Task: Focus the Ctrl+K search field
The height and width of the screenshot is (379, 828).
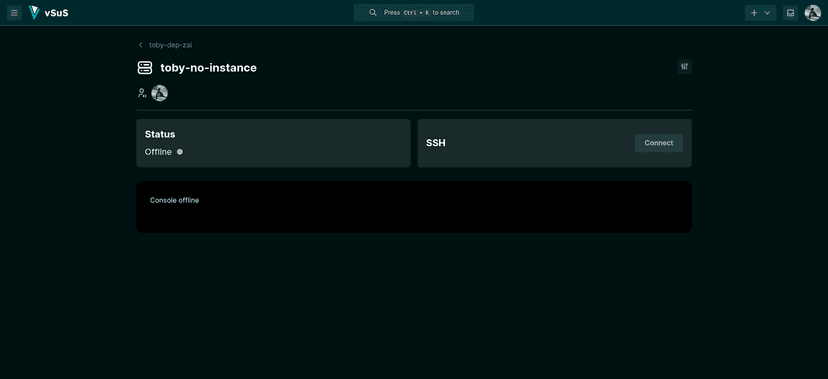Action: 413,13
